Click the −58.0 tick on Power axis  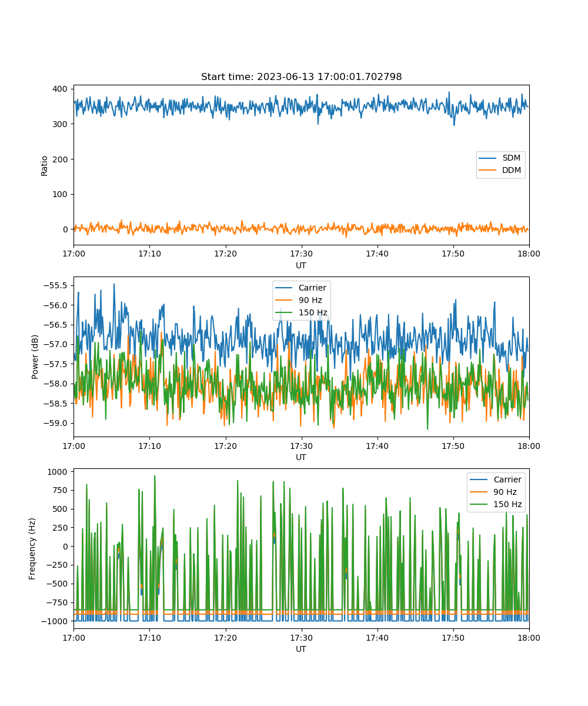(55, 384)
